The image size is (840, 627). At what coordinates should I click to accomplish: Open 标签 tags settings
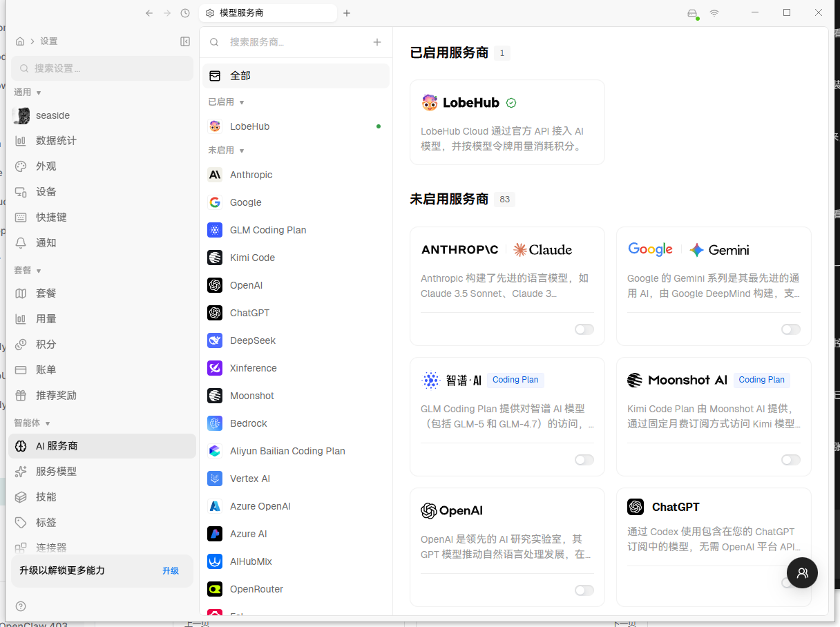click(102, 523)
